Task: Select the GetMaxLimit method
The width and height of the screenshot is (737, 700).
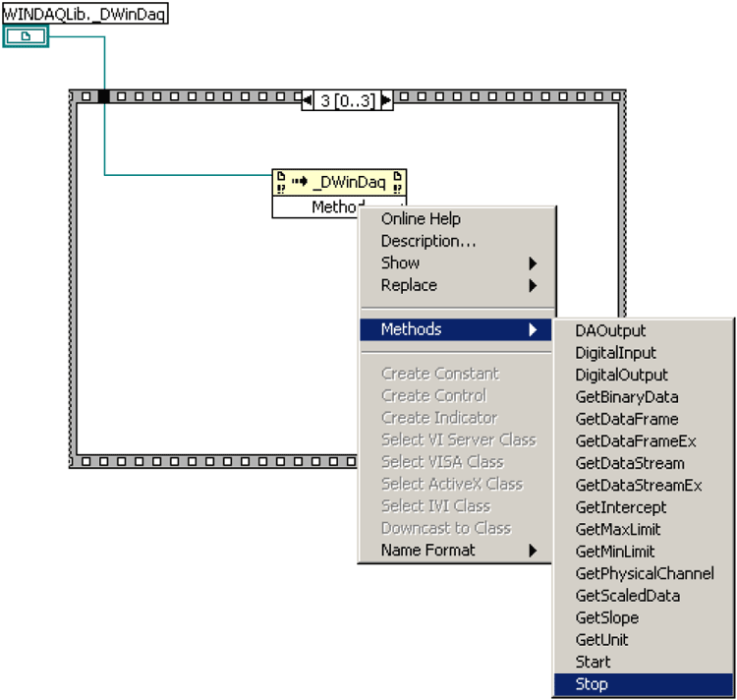Action: pyautogui.click(x=644, y=529)
